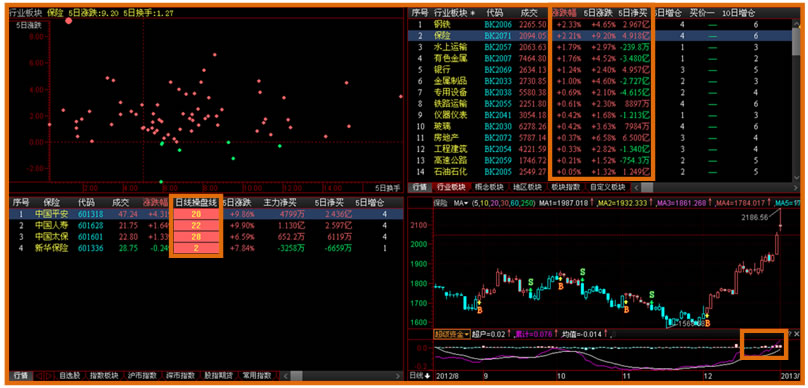Expand the 超级资金 indicator dropdown
The height and width of the screenshot is (388, 808).
point(452,334)
